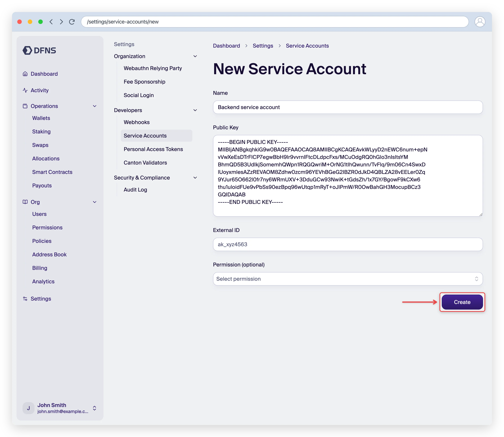Click the Settings sliders icon in the sidebar

(25, 299)
